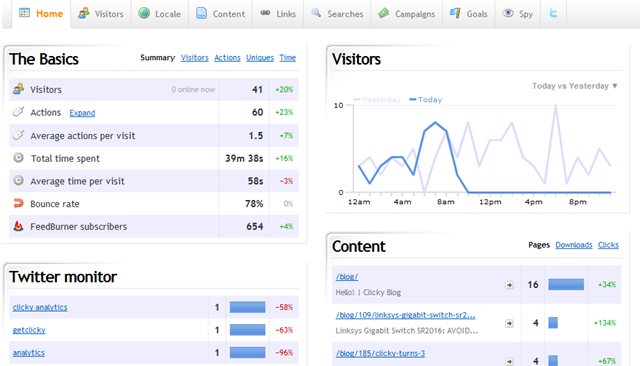This screenshot has width=640, height=366.
Task: Open the Content tab
Action: point(220,14)
